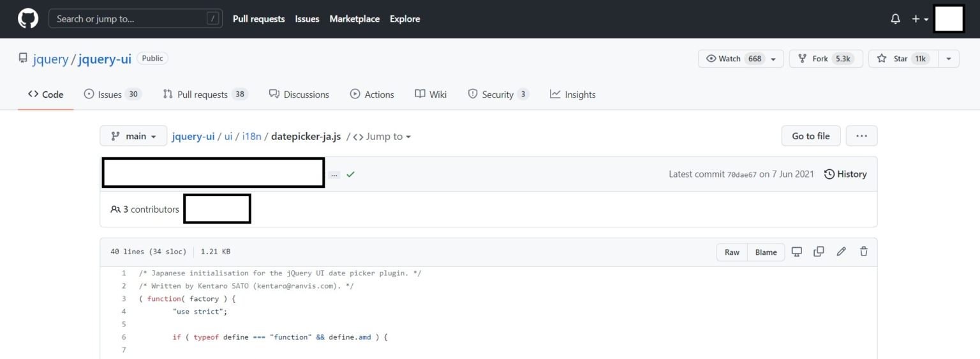Expand the plus create-new menu

[x=919, y=19]
